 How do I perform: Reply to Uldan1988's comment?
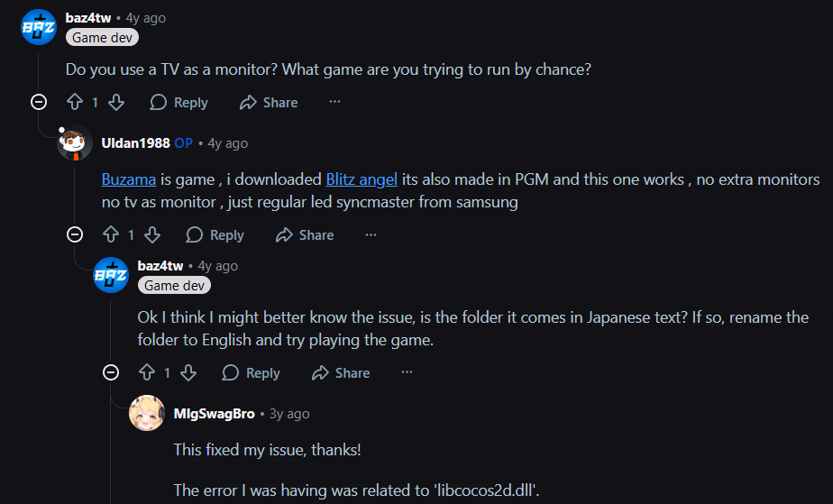click(x=215, y=235)
